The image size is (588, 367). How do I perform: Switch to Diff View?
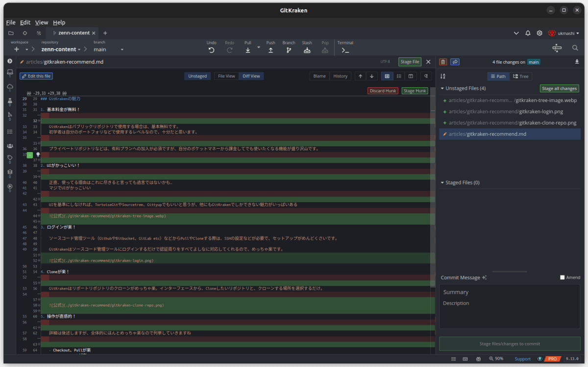coord(251,76)
